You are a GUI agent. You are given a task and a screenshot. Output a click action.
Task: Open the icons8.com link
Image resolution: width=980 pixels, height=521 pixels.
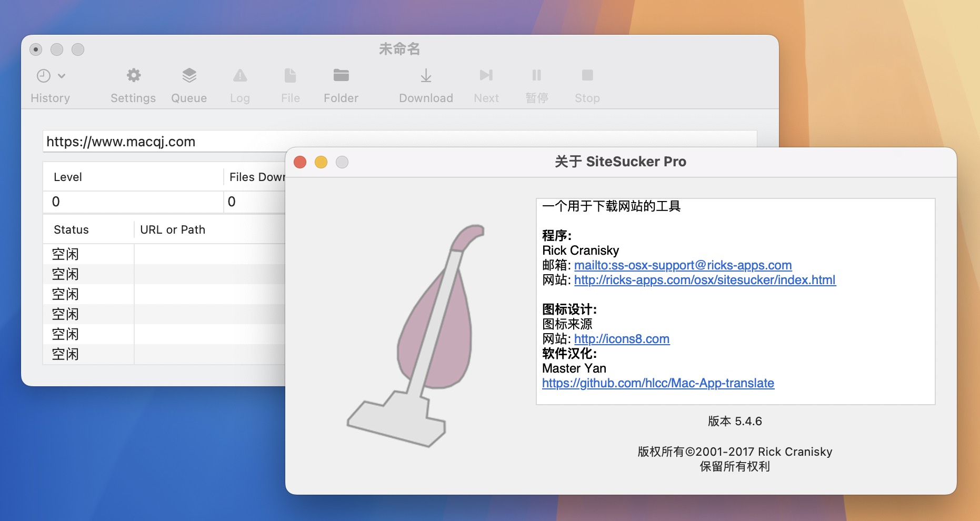click(622, 339)
